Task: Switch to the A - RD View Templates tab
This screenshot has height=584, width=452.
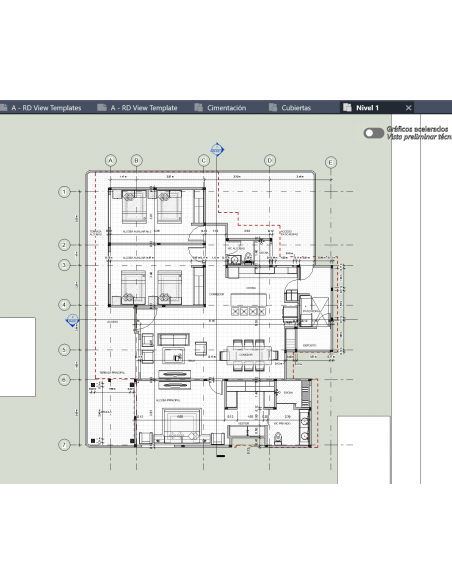Action: click(41, 108)
